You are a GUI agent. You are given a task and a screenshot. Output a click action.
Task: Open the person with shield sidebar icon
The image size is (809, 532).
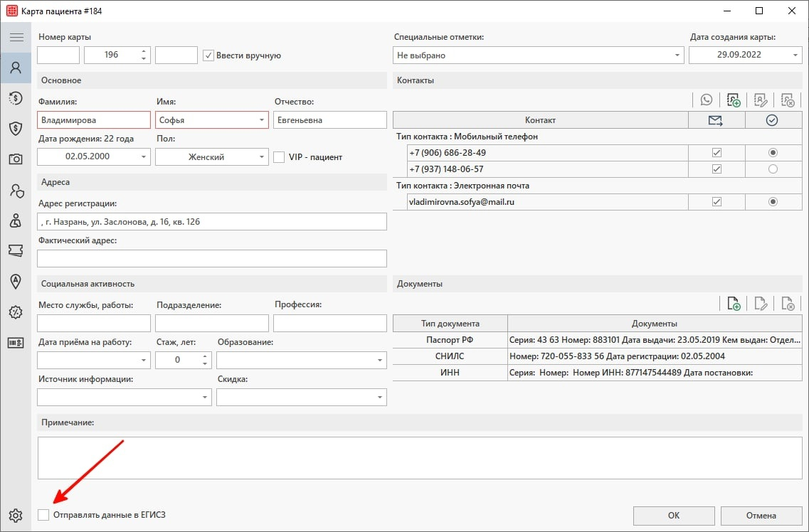click(16, 191)
